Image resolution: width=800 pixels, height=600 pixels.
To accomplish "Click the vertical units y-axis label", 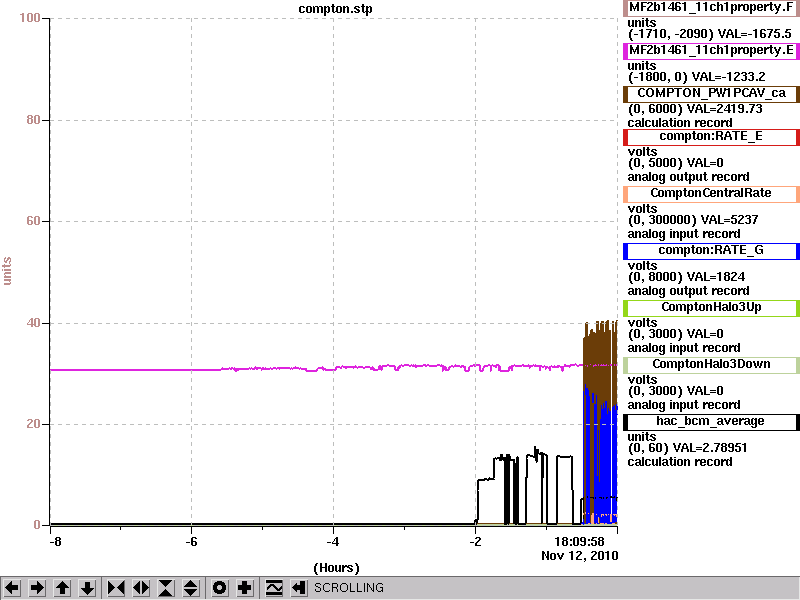I will click(x=7, y=271).
